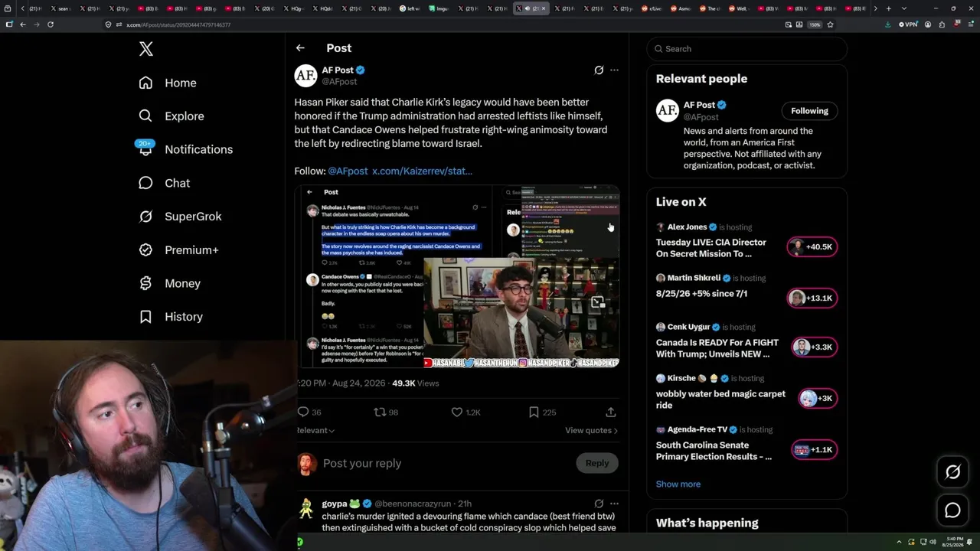Toggle the Following button for AF Post

(x=809, y=111)
